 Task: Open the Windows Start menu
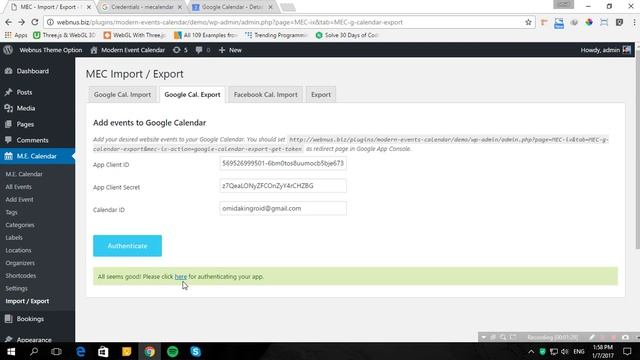tap(11, 351)
